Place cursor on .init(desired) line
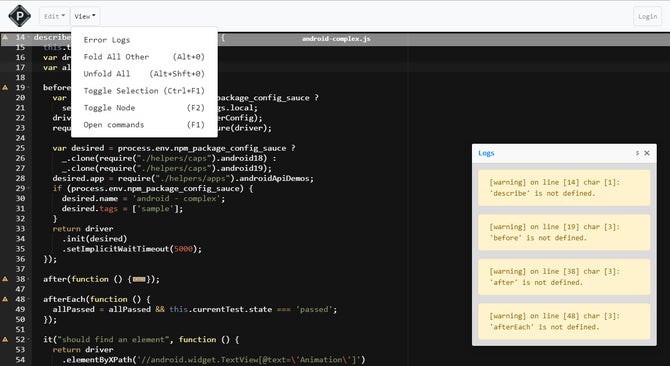The image size is (670, 366). [94, 239]
